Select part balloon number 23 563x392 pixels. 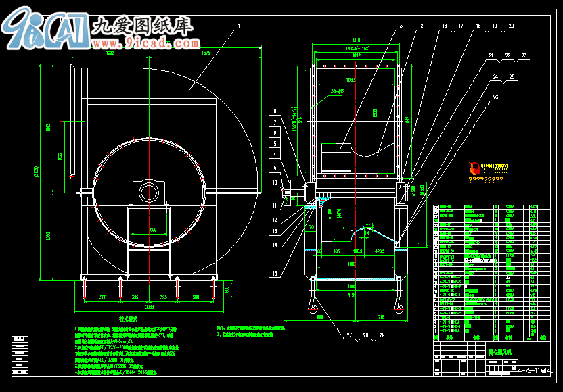pyautogui.click(x=523, y=55)
